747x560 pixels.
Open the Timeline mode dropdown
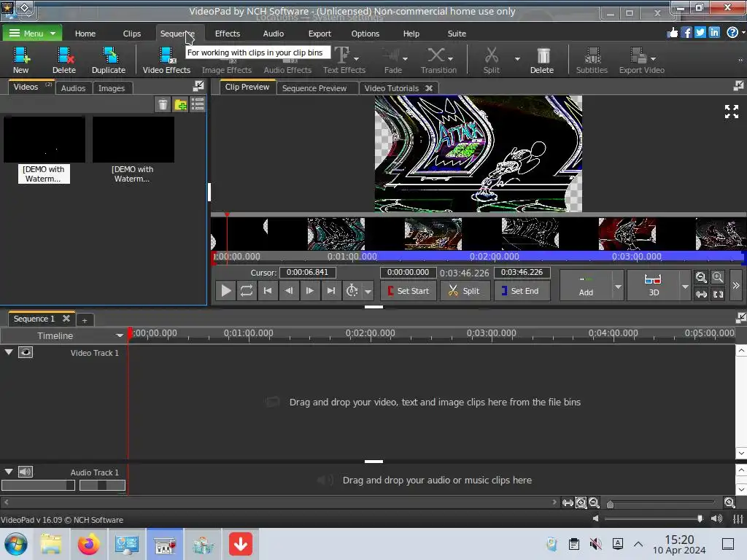point(119,335)
